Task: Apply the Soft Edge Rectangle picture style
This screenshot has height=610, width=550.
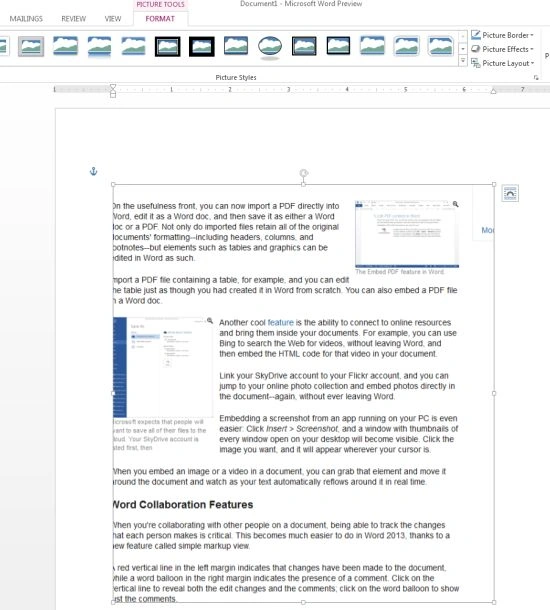Action: coord(133,46)
